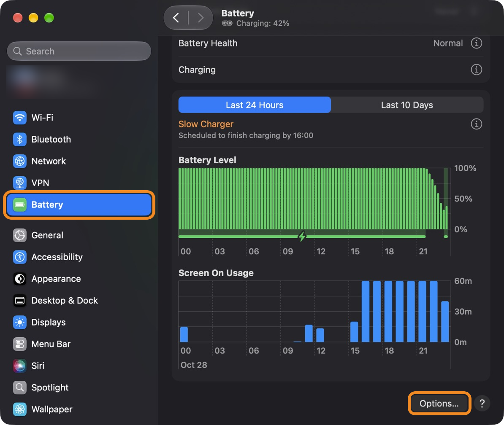Click the Bluetooth icon in sidebar
504x425 pixels.
tap(19, 139)
